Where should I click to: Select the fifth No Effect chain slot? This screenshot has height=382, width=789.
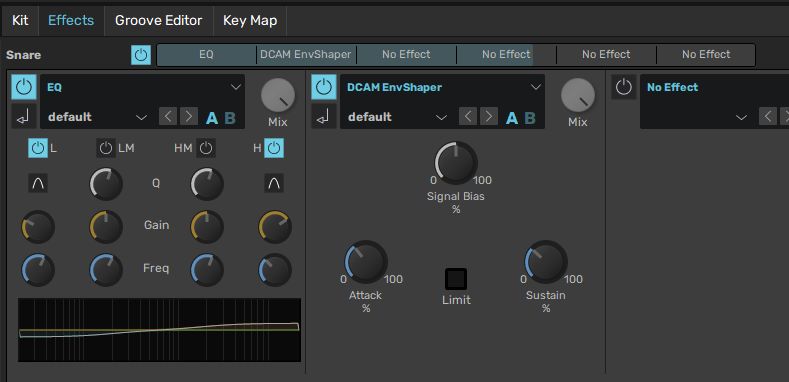[606, 54]
